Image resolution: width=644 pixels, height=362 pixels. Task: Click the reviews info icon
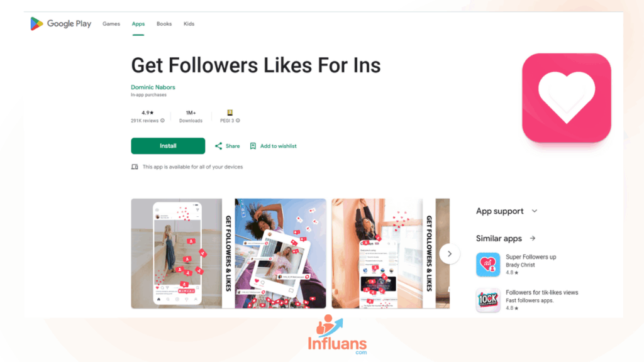pos(163,121)
